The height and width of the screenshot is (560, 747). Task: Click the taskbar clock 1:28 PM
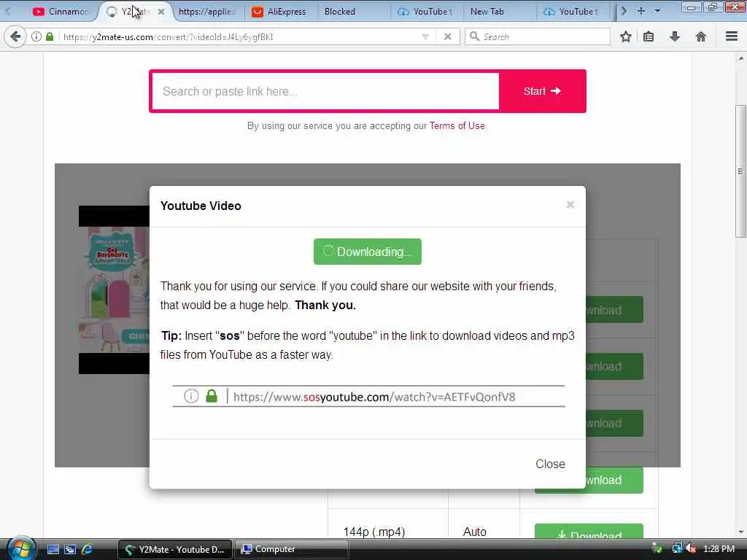tap(719, 548)
